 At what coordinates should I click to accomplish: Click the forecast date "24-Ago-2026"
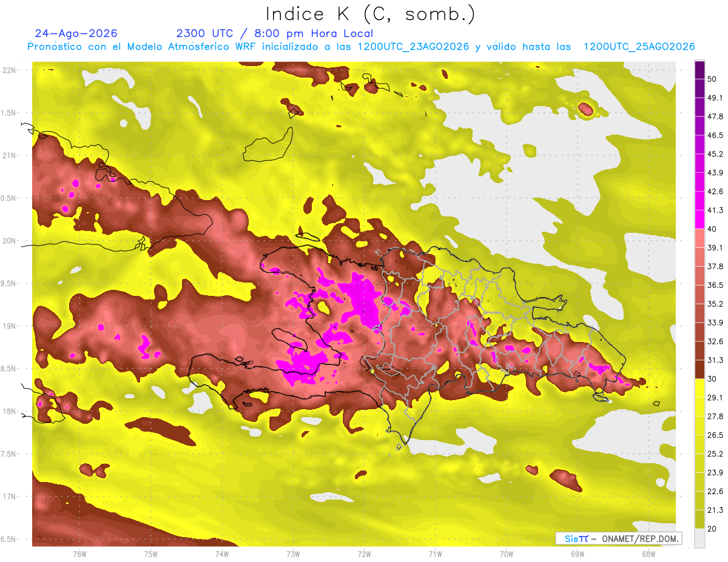pyautogui.click(x=76, y=33)
